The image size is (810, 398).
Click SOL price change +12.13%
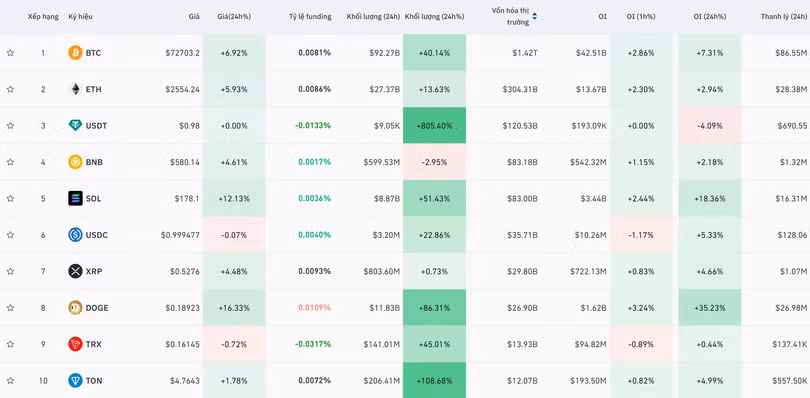pyautogui.click(x=234, y=198)
